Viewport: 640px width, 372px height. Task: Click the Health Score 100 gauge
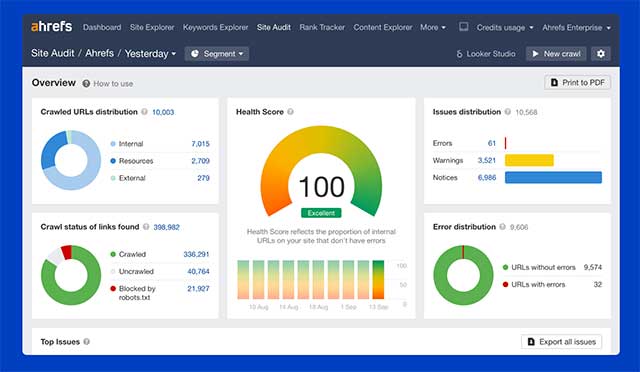click(321, 172)
